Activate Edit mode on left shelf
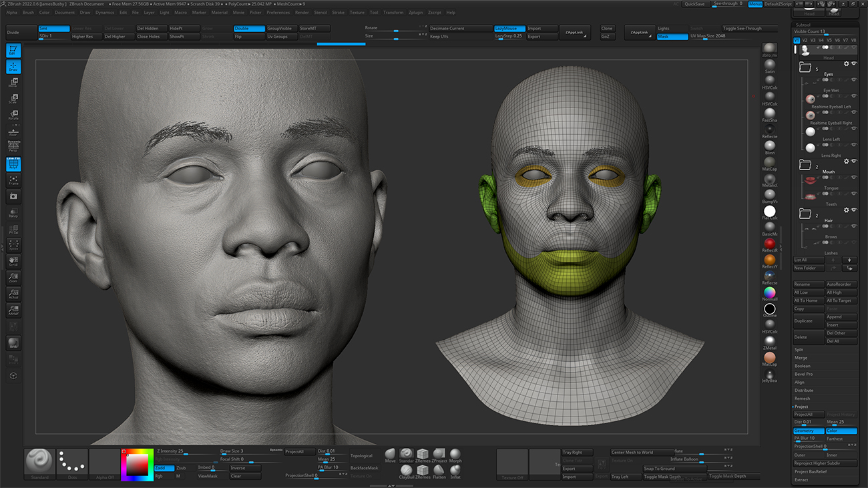 tap(13, 50)
